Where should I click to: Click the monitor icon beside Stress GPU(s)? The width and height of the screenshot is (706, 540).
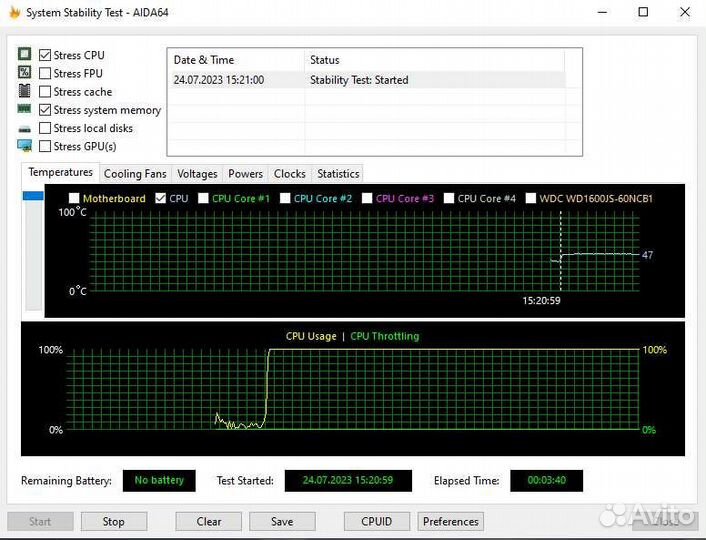point(24,145)
